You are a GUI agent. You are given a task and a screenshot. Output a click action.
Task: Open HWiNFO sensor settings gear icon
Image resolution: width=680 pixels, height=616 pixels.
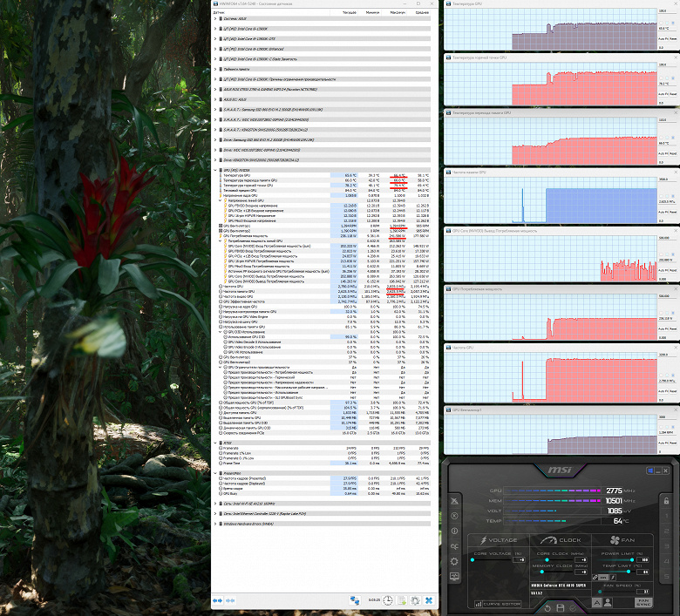(x=415, y=600)
